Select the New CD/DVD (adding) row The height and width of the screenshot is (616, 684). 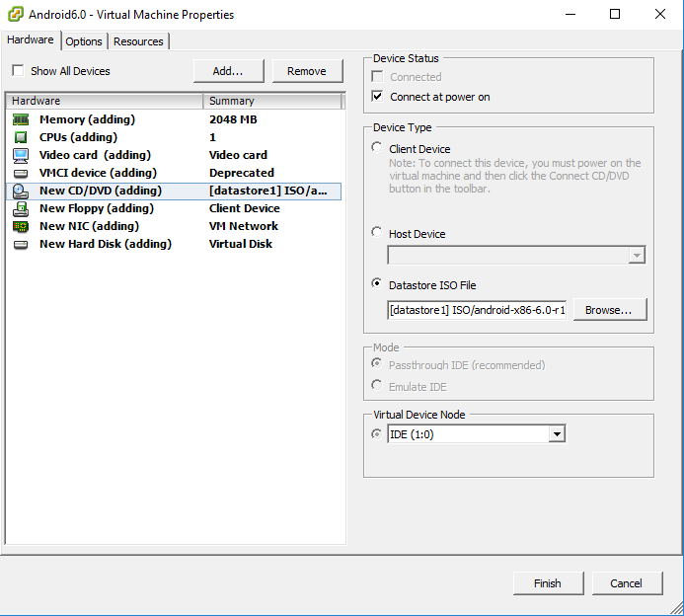coord(174,192)
